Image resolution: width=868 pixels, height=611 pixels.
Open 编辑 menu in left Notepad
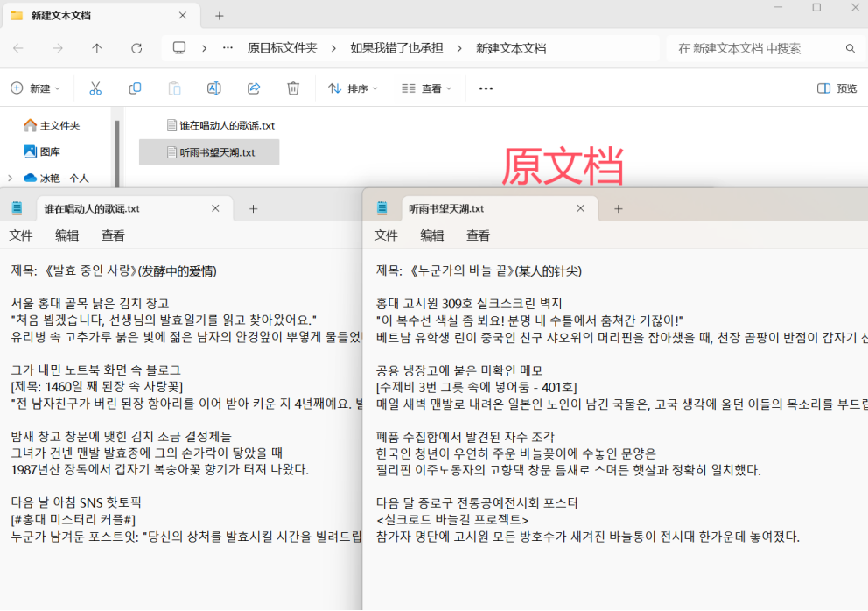coord(66,235)
